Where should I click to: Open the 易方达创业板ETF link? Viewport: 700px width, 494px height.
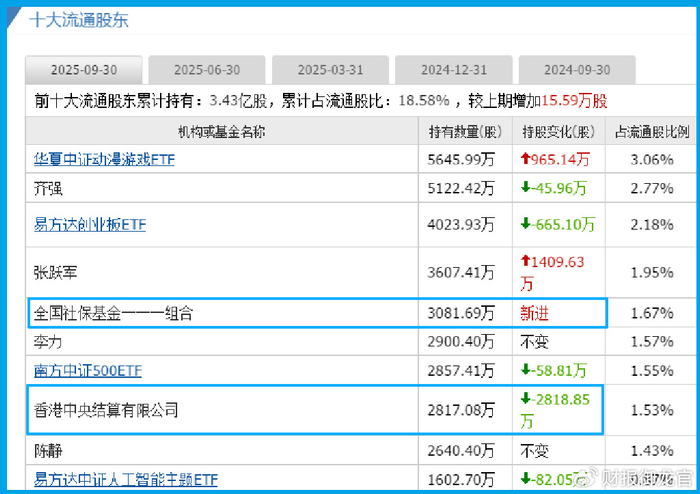coord(90,224)
